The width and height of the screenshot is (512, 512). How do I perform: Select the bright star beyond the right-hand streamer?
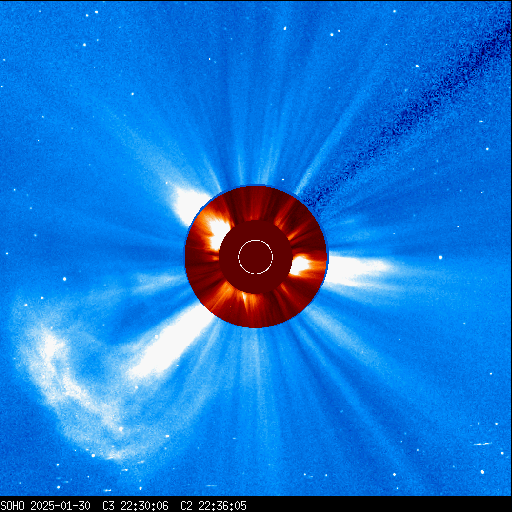coord(440,257)
